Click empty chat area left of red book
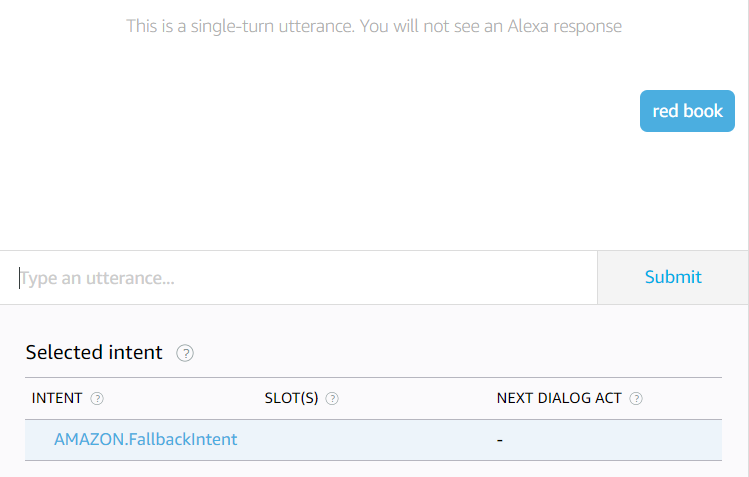The image size is (749, 477). pos(300,111)
